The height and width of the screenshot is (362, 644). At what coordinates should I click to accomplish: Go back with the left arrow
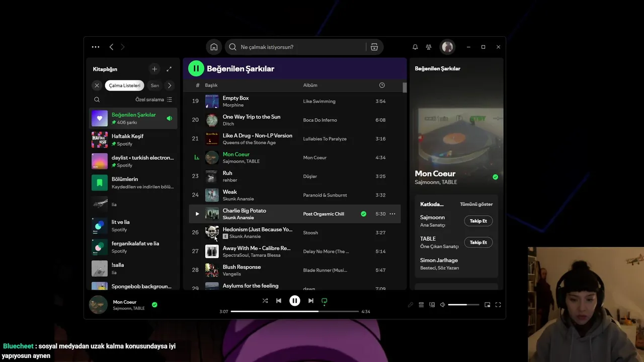coord(111,47)
